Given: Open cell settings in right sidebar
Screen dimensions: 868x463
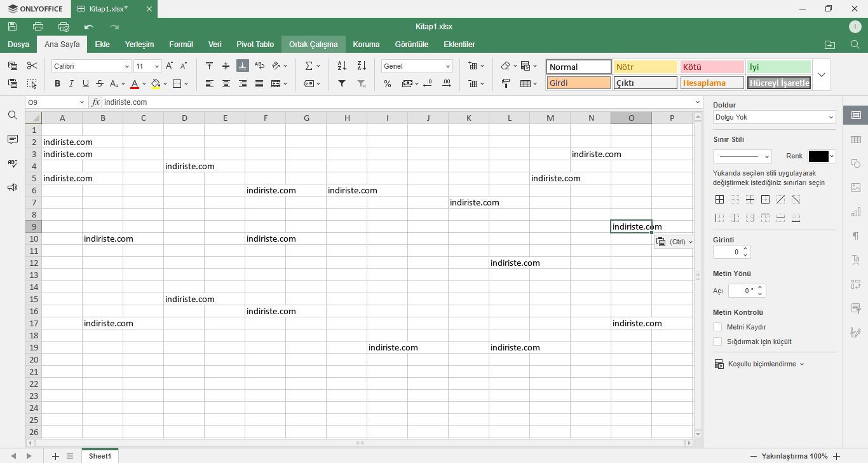Looking at the screenshot, I should (x=856, y=115).
